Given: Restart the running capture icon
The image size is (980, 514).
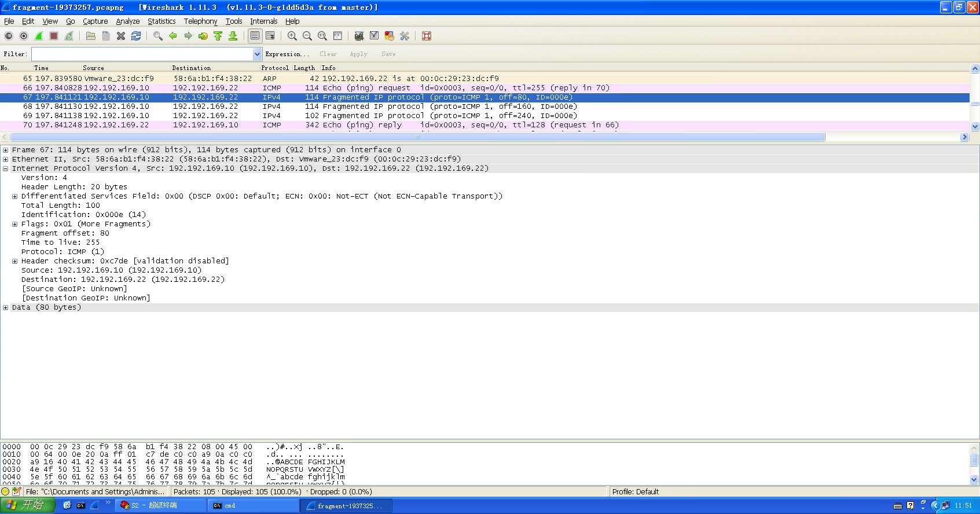Looking at the screenshot, I should pos(69,36).
